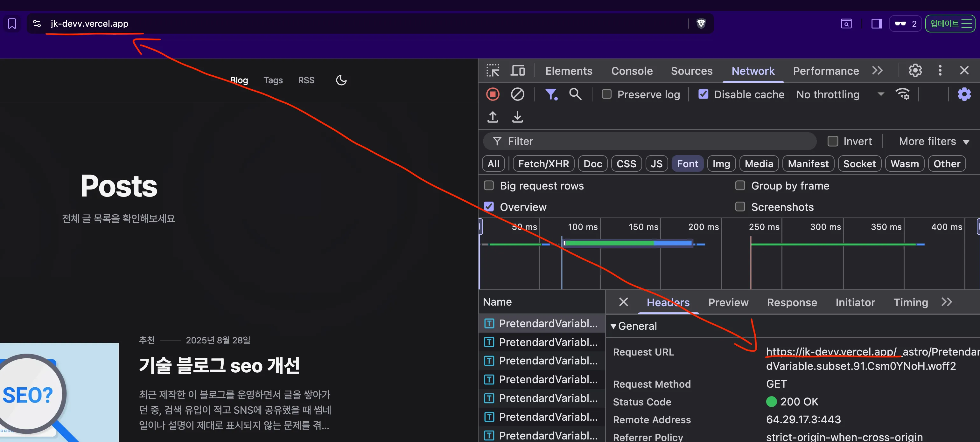Open the Response tab for the request
The height and width of the screenshot is (442, 980).
tap(792, 302)
